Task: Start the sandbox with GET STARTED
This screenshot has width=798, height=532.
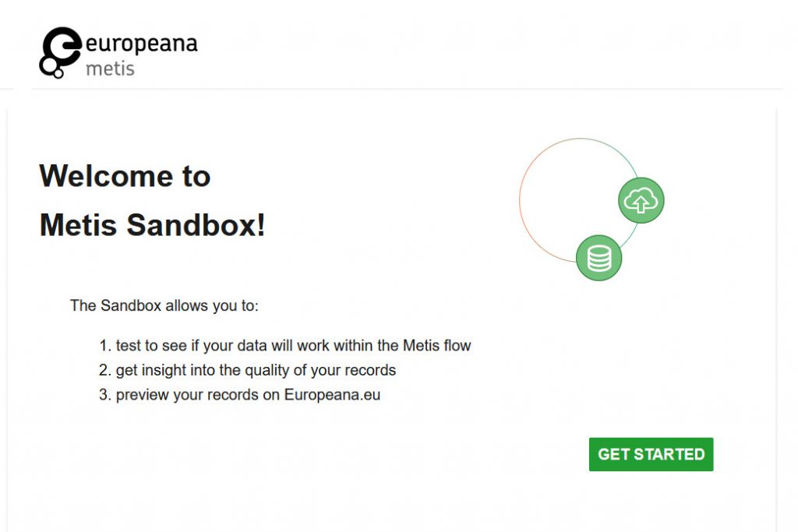Action: (651, 454)
